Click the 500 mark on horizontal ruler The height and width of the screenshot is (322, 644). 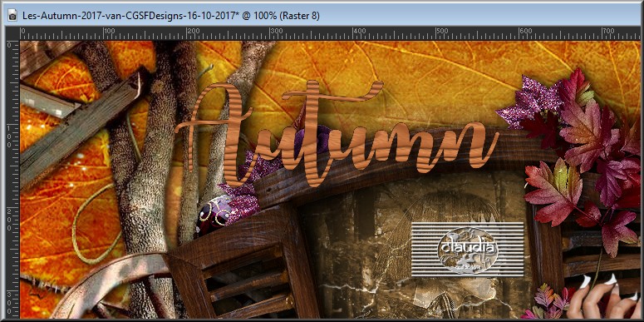[x=442, y=31]
